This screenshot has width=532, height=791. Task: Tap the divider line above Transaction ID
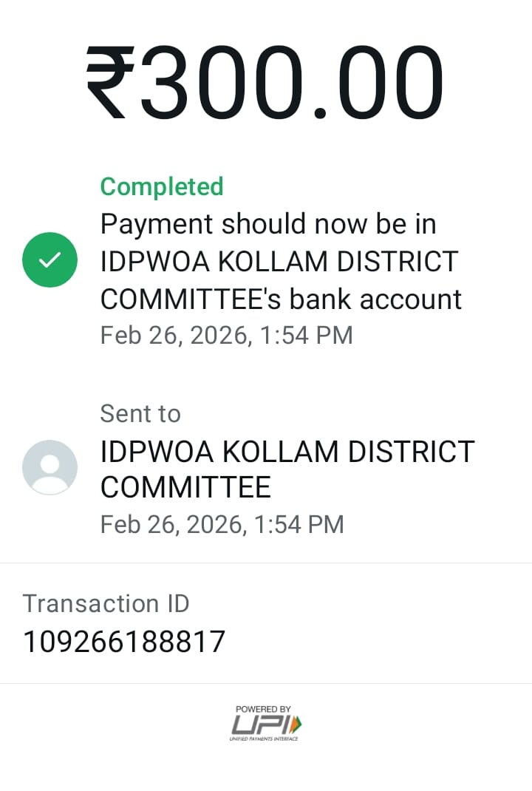(x=266, y=563)
